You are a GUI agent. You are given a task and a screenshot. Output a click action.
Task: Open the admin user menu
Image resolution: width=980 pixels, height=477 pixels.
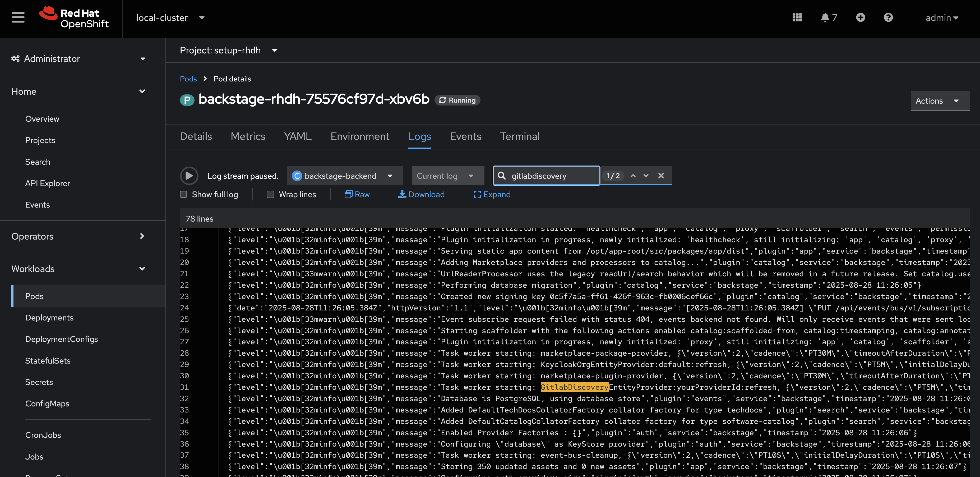point(942,18)
